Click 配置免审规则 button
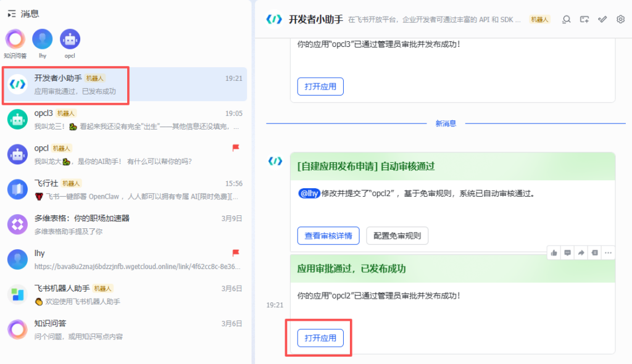This screenshot has height=364, width=632. (x=397, y=236)
